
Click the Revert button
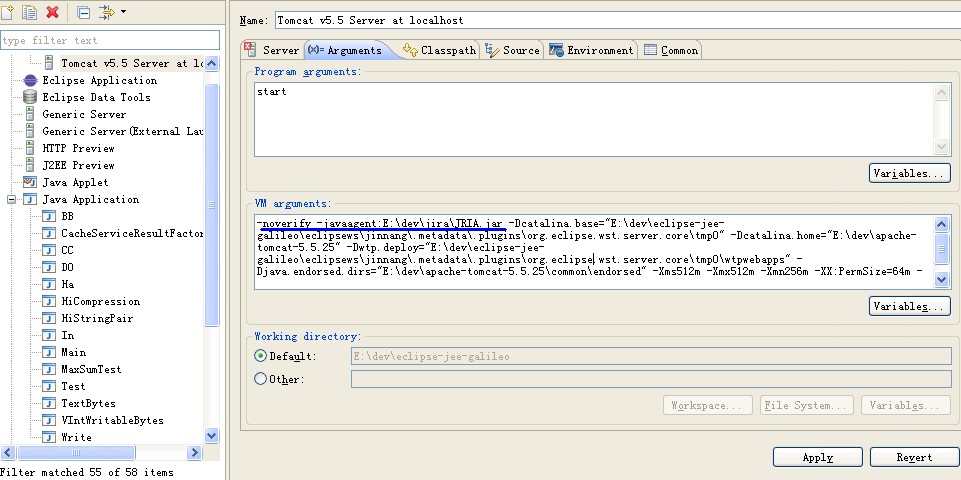coord(914,457)
